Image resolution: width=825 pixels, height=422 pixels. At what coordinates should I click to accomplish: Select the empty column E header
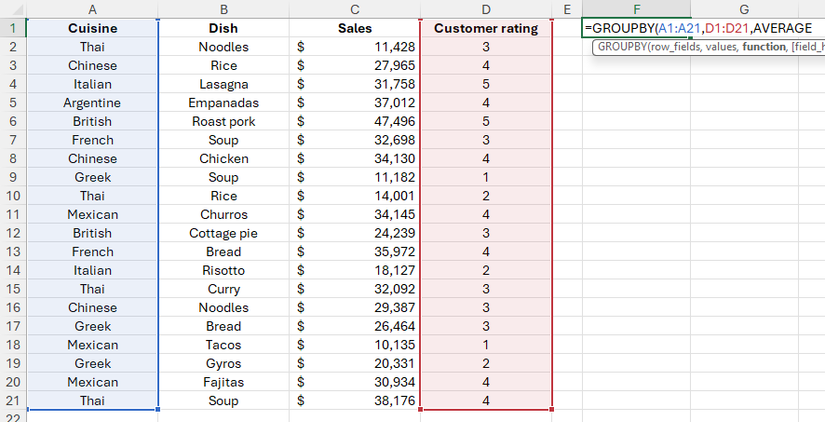point(567,9)
